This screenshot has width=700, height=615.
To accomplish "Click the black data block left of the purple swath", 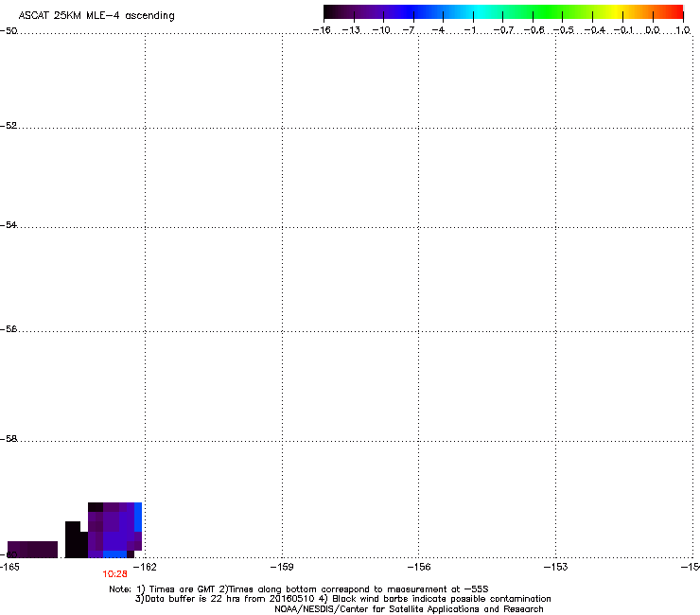I will coord(77,539).
